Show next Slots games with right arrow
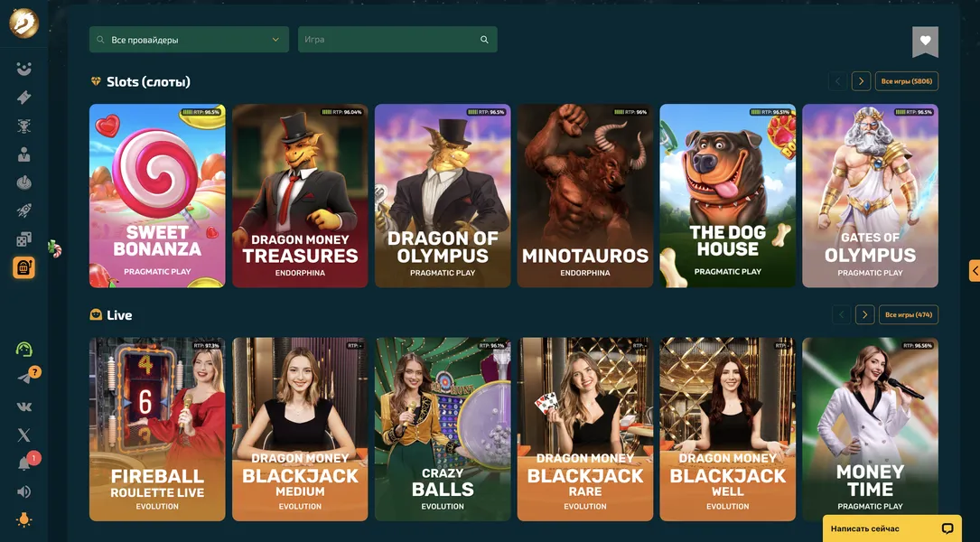 [862, 81]
